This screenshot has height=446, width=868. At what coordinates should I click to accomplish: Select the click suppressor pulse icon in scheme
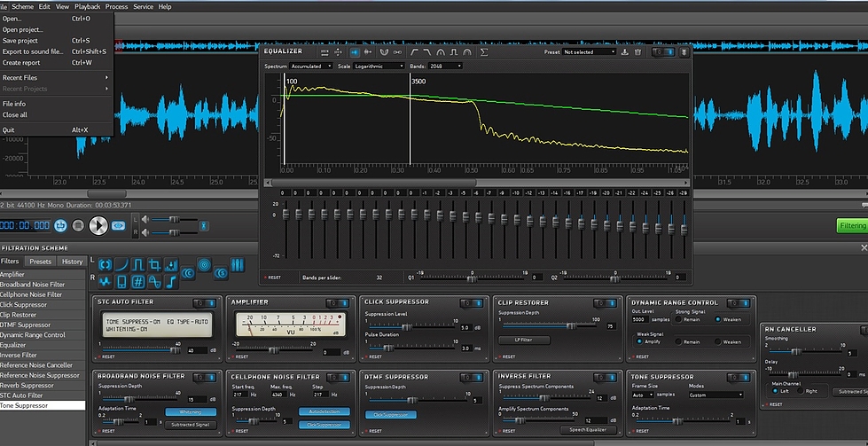(137, 265)
